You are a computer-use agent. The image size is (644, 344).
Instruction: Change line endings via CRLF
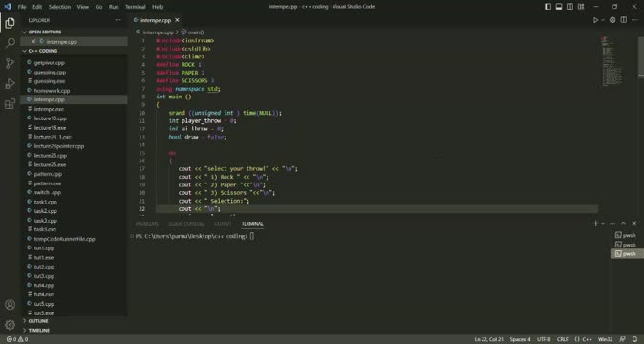[x=562, y=339]
